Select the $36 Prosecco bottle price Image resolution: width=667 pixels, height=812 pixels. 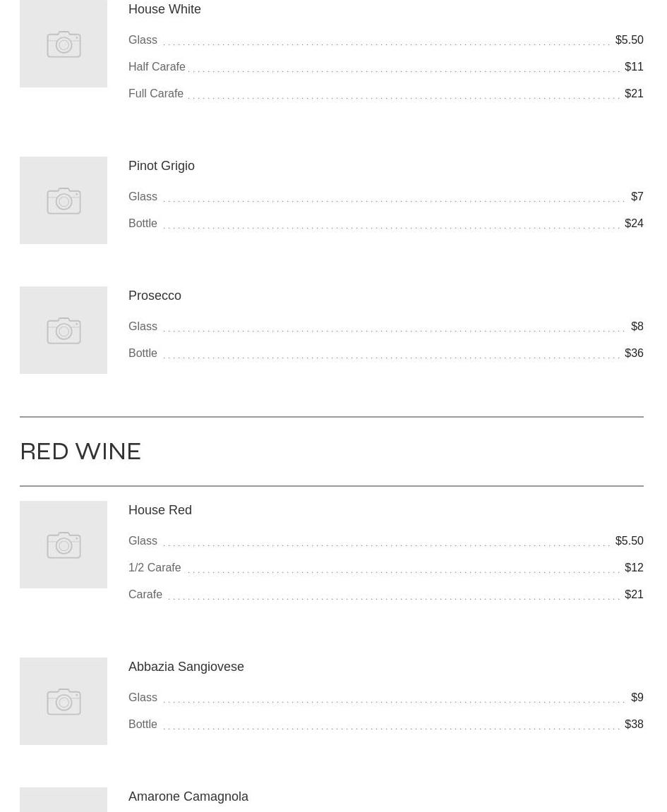(x=634, y=353)
